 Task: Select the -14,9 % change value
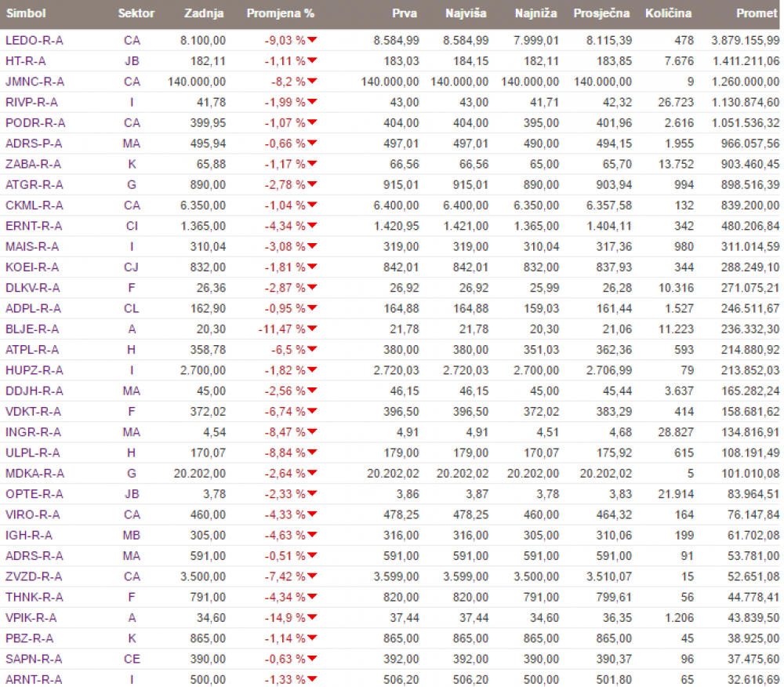pyautogui.click(x=285, y=618)
